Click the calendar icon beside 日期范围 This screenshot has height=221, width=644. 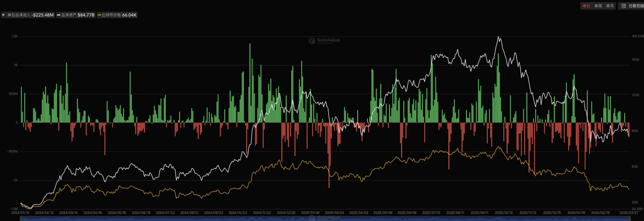click(624, 6)
